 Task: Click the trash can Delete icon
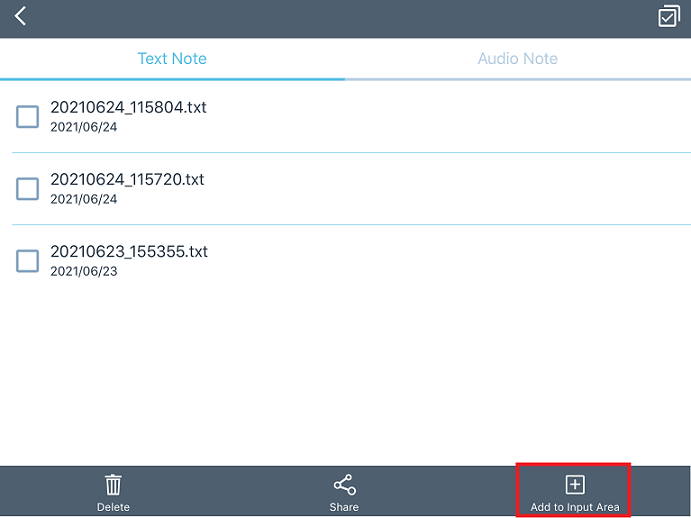point(113,485)
